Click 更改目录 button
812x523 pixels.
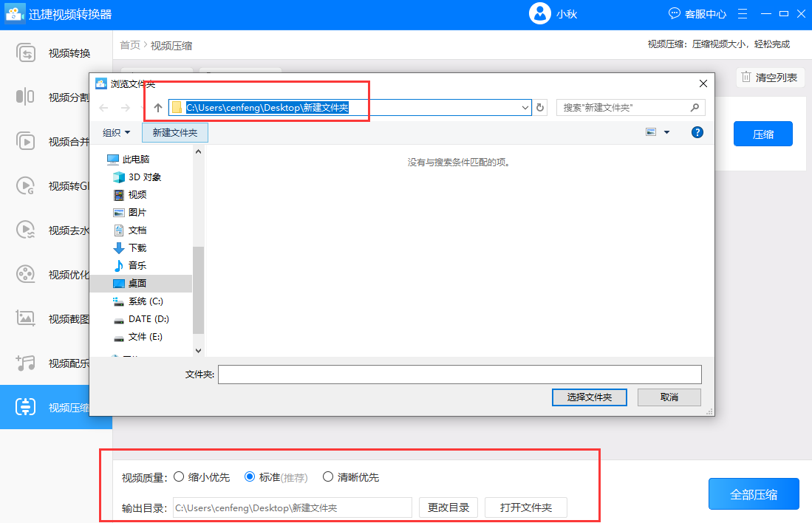click(x=448, y=507)
